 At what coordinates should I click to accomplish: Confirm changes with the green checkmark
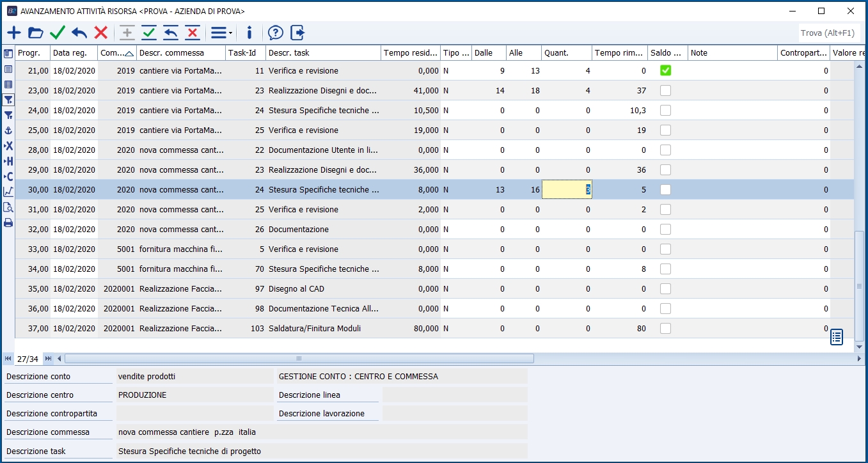click(x=58, y=33)
